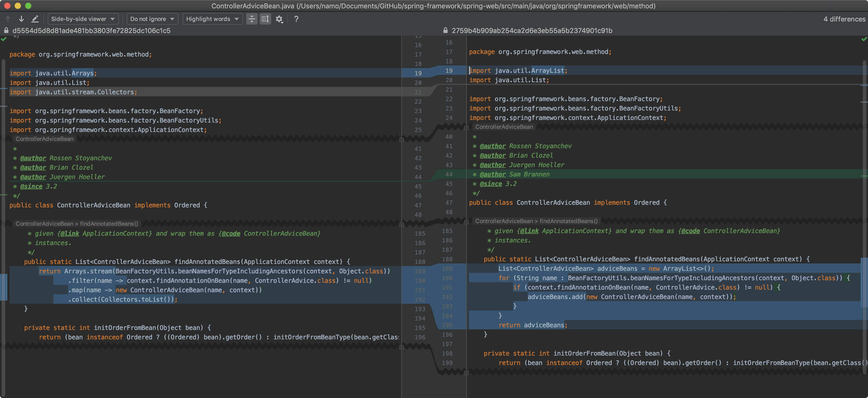Toggle synchronize scrolling button
Image resolution: width=868 pixels, height=398 pixels.
click(x=265, y=19)
